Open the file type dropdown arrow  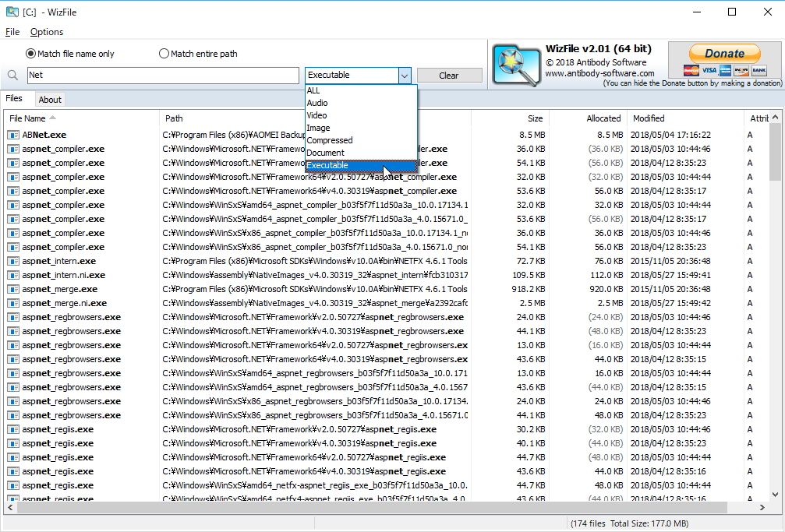(x=405, y=76)
